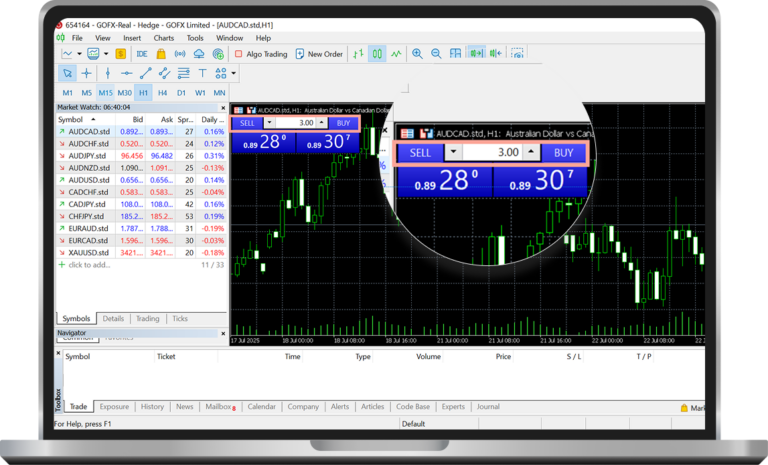Switch chart to candlesticks mode
Viewport: 768px width, 465px height.
coord(377,53)
